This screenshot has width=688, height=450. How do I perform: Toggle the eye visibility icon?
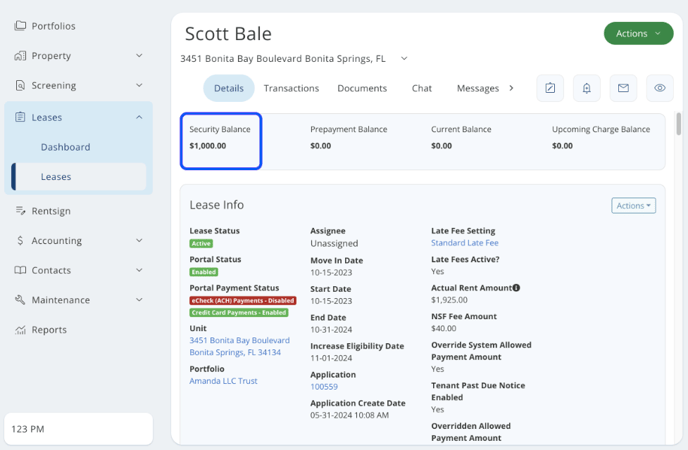(660, 88)
